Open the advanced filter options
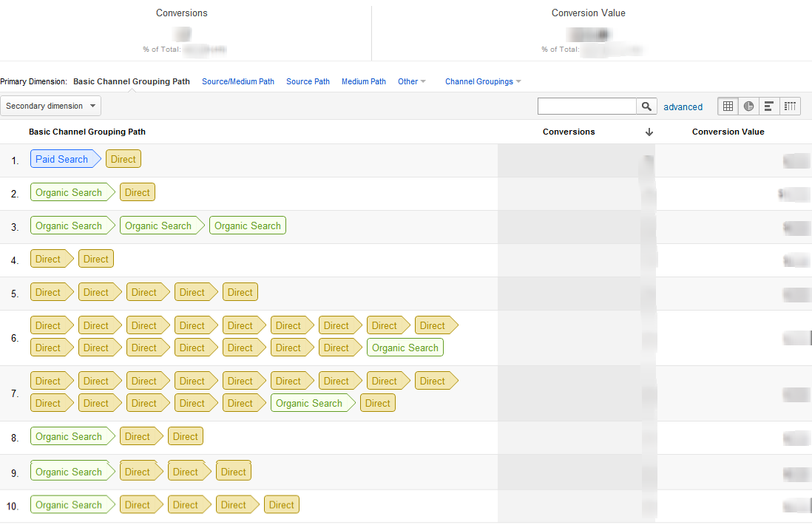 click(x=683, y=106)
